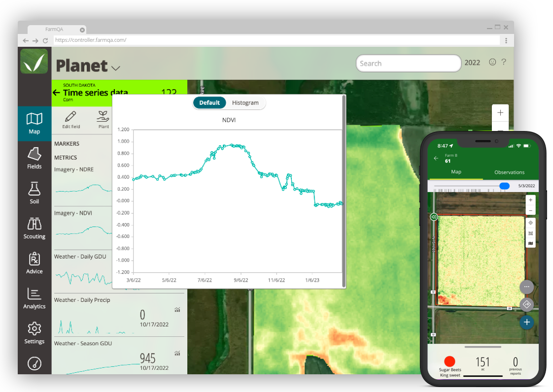Image resolution: width=553 pixels, height=392 pixels.
Task: Tap the '0 previous reports' value on the phone
Action: (515, 365)
